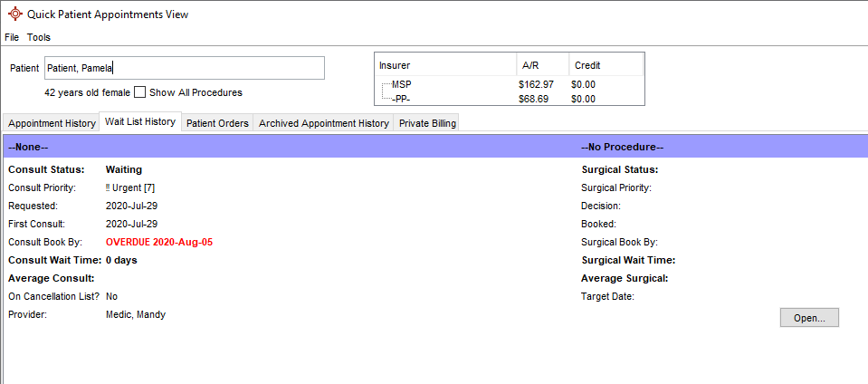Screen dimensions: 868x384
Task: Enable the Show All Procedures checkbox
Action: 140,92
